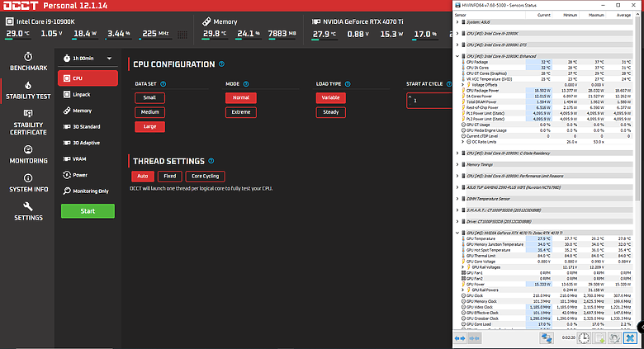Click the Maximum column header in HWiNFO
Screen dimensions: 644x349
pyautogui.click(x=592, y=15)
